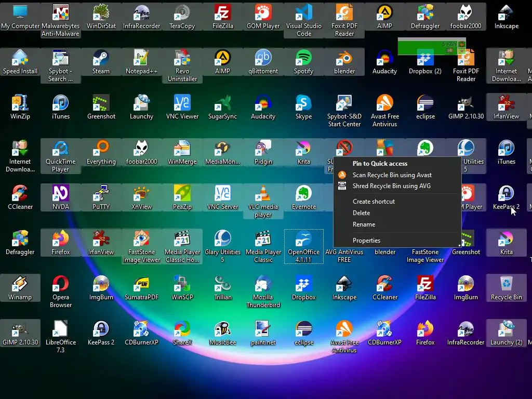Open the Opera Browser icon

(60, 291)
